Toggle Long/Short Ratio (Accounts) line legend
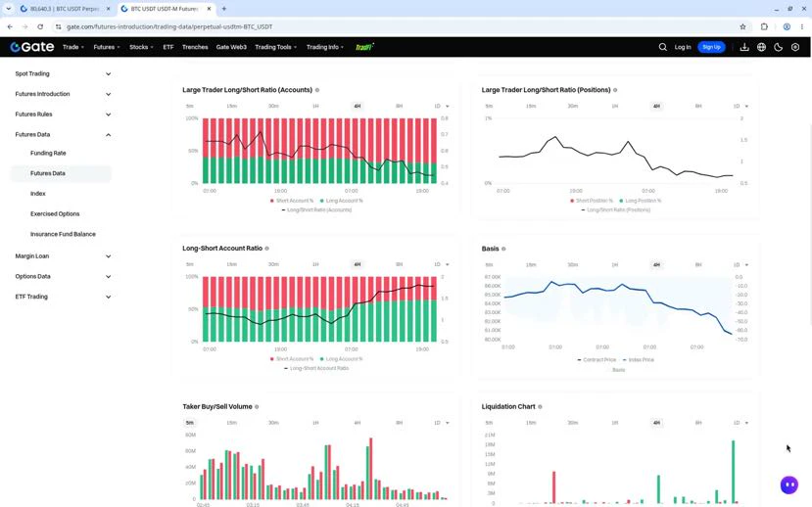Viewport: 812px width, 507px height. [317, 210]
